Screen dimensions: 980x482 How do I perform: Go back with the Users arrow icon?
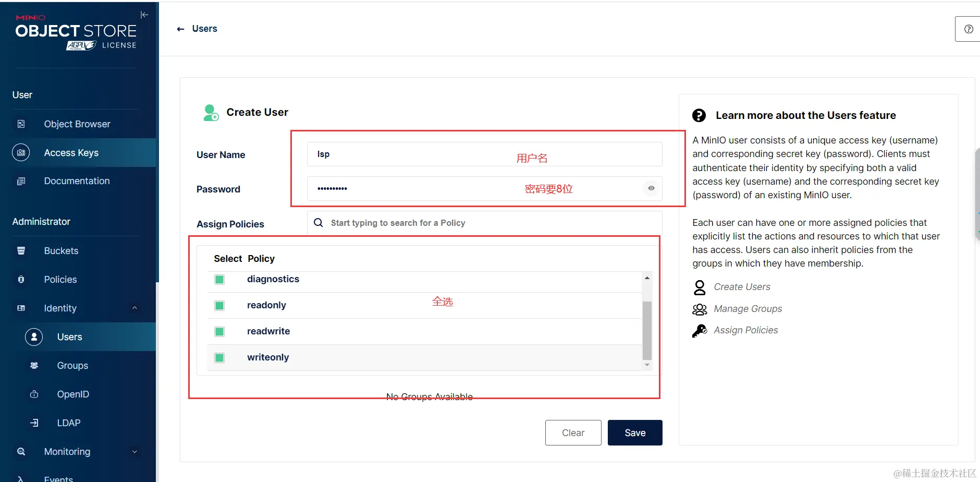point(180,29)
